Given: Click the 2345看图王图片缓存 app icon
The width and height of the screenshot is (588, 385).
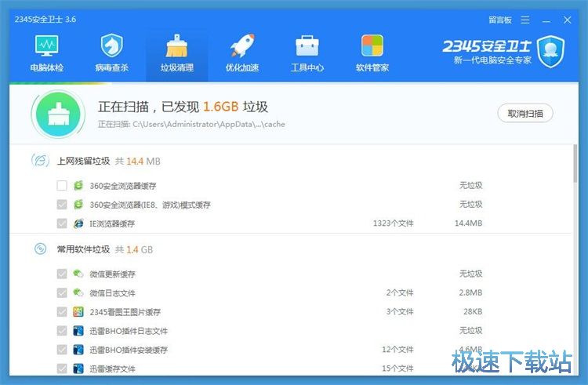Looking at the screenshot, I should coord(78,311).
